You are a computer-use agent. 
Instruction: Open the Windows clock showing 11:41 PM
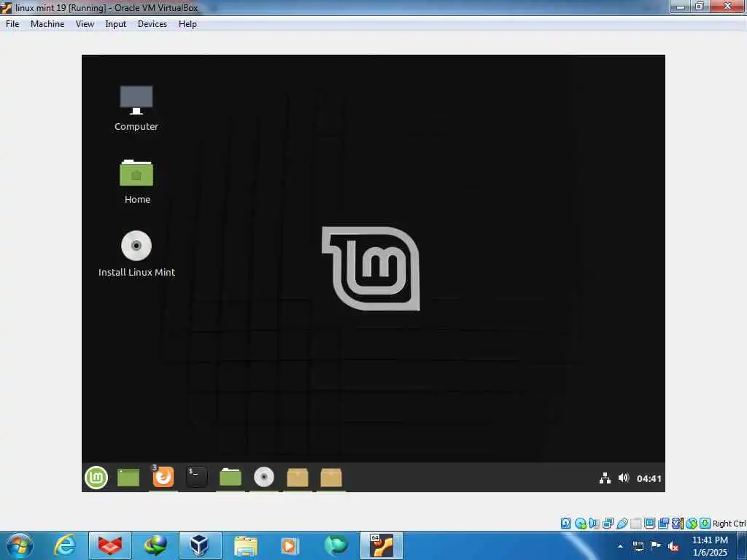(710, 546)
